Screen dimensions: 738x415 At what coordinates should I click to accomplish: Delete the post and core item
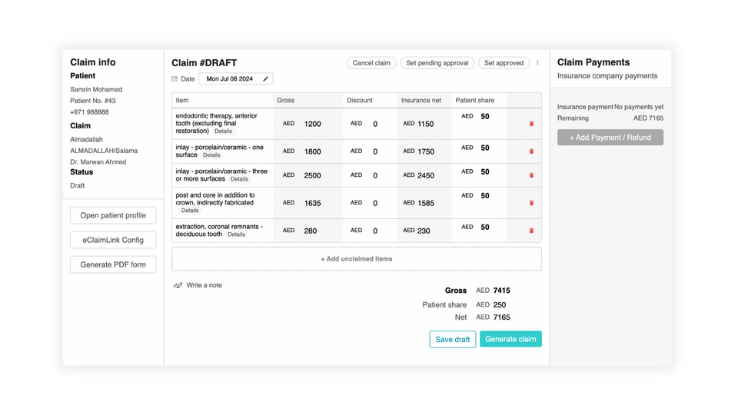coord(531,203)
